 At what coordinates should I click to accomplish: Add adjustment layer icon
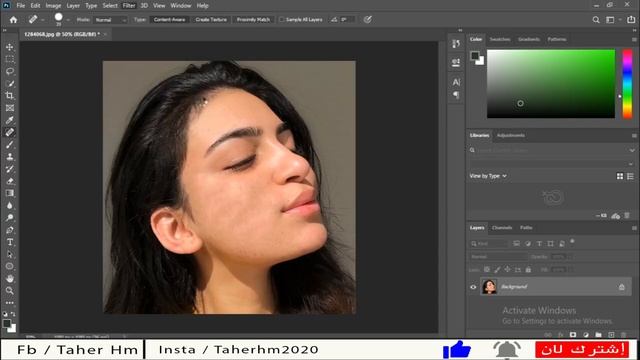[x=586, y=335]
